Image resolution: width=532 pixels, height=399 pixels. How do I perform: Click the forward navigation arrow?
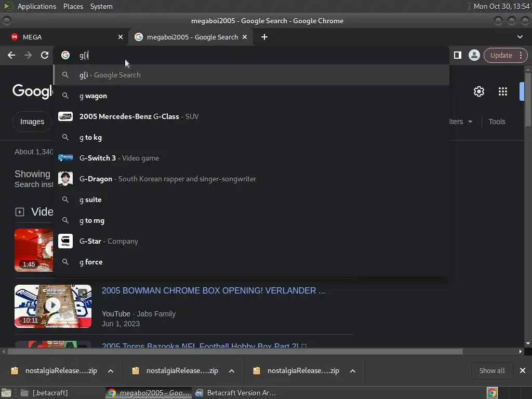click(28, 55)
